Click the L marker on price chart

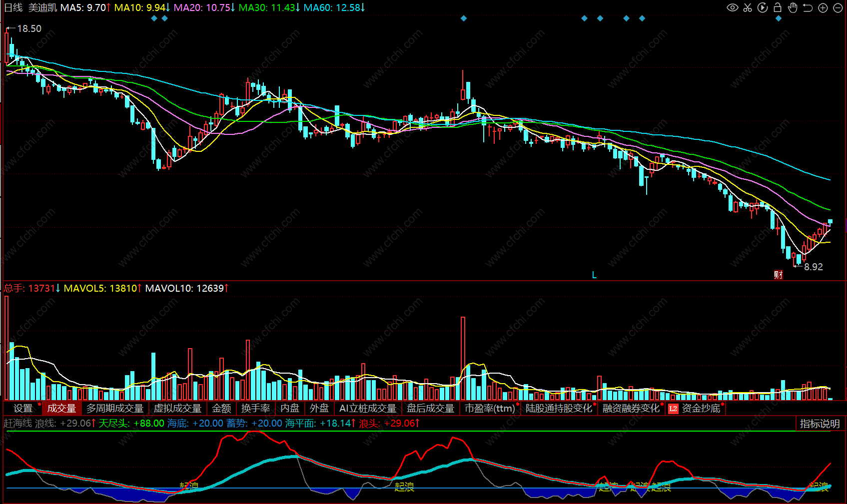[594, 275]
